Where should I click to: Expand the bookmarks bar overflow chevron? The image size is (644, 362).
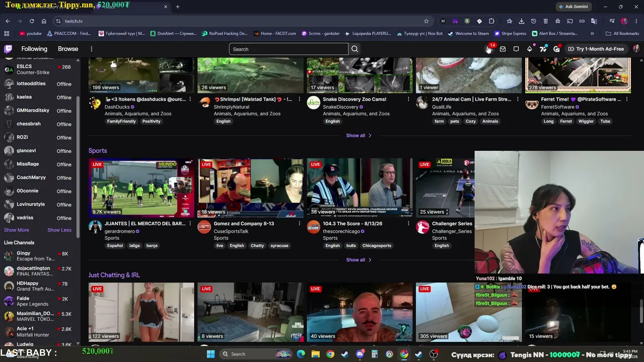[592, 34]
